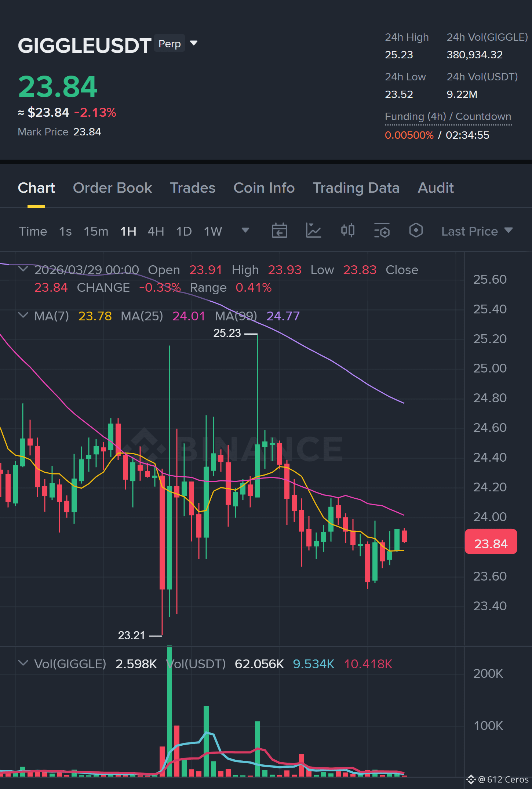
Task: Switch to the Order Book tab
Action: [x=112, y=188]
